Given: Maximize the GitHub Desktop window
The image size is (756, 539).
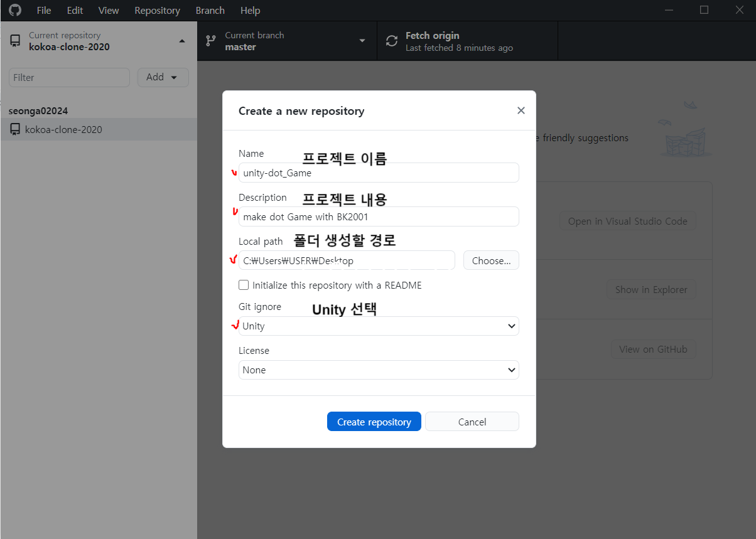Looking at the screenshot, I should click(704, 10).
